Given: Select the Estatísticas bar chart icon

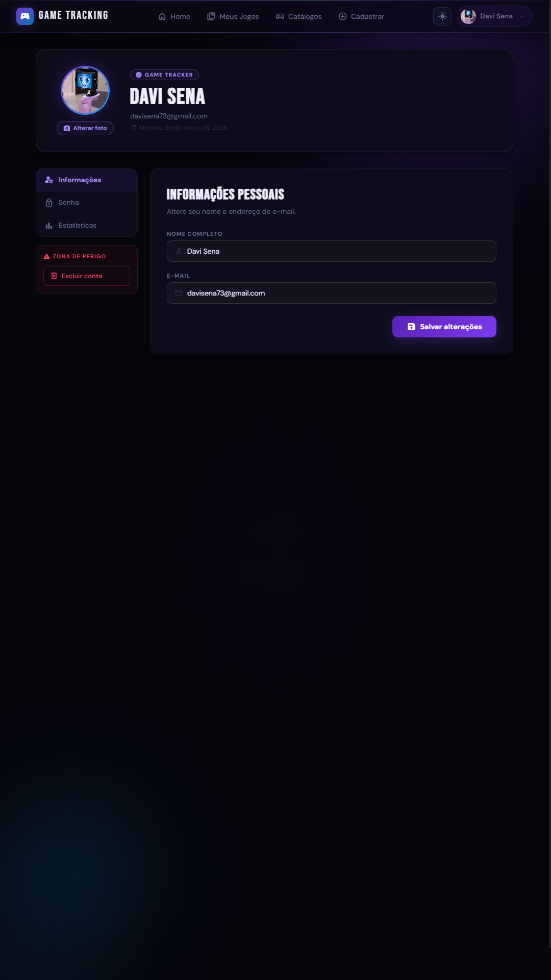Looking at the screenshot, I should [48, 225].
